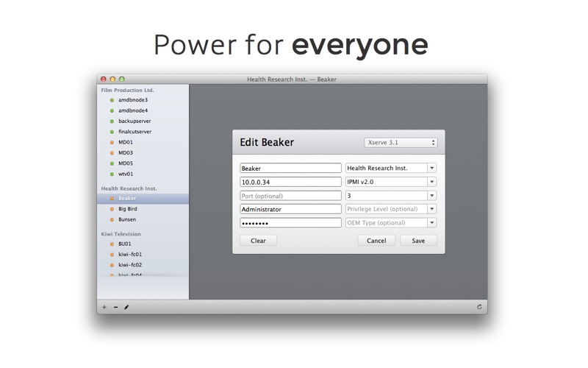Click orange status dot beside Big Bird
The width and height of the screenshot is (588, 368).
(x=112, y=209)
